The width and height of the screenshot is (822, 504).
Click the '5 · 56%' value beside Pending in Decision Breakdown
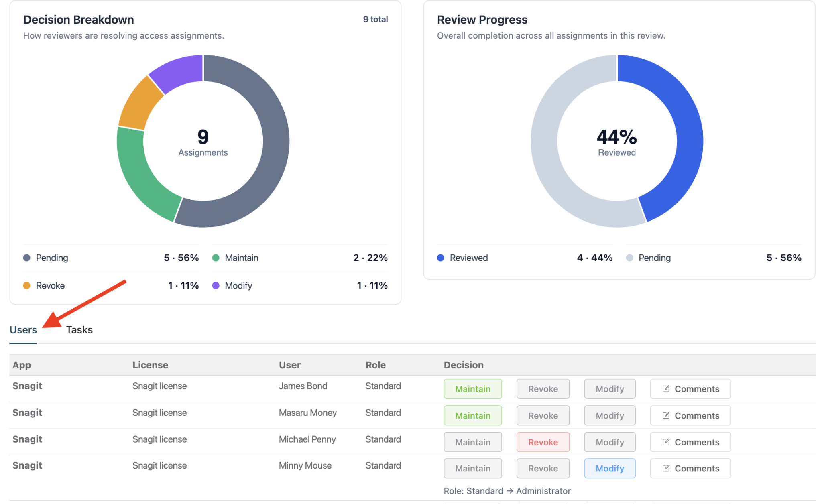click(x=181, y=258)
